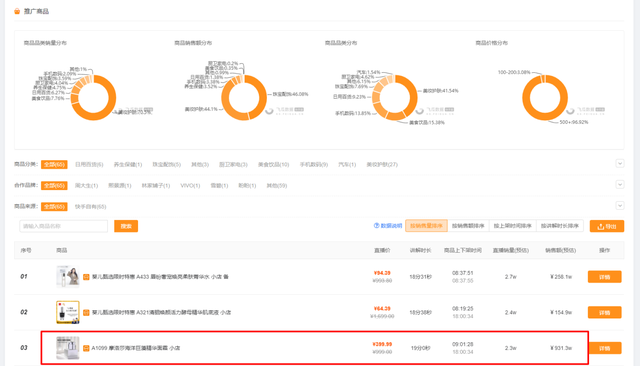
Task: Select 全部(65) in the 商品来源 filter
Action: coord(54,207)
